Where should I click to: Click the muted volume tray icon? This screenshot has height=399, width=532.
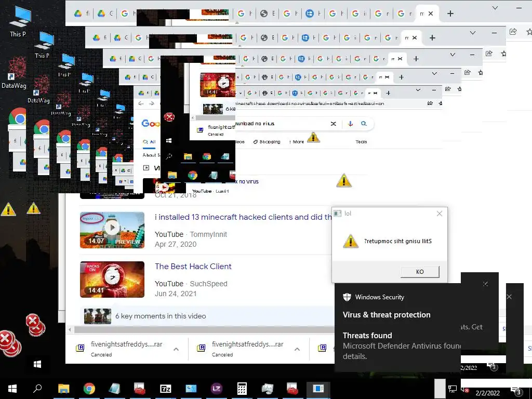465,390
